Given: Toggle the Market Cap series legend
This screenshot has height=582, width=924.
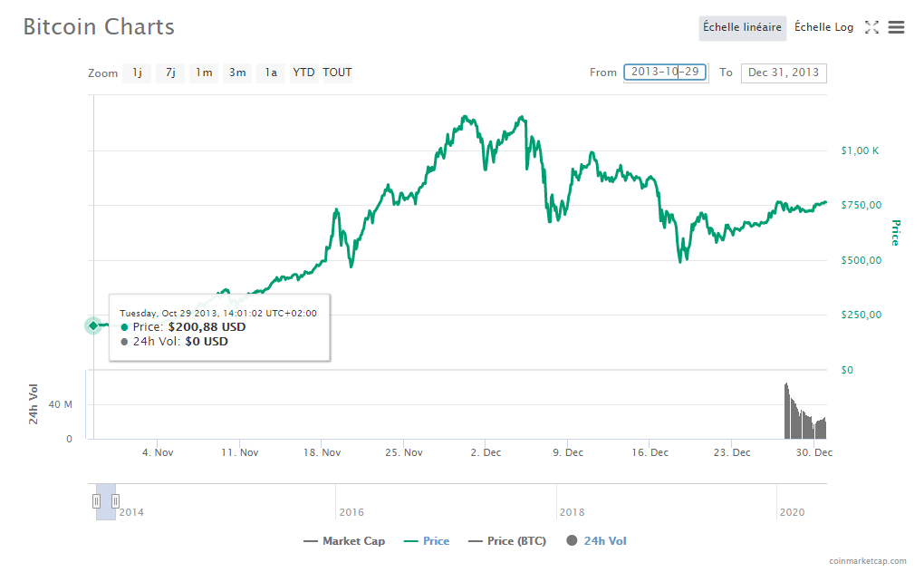Looking at the screenshot, I should (x=344, y=541).
